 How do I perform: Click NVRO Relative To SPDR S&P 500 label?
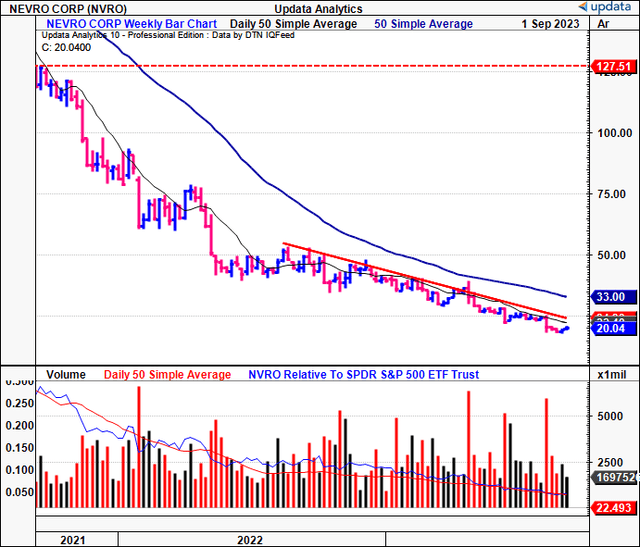(364, 374)
